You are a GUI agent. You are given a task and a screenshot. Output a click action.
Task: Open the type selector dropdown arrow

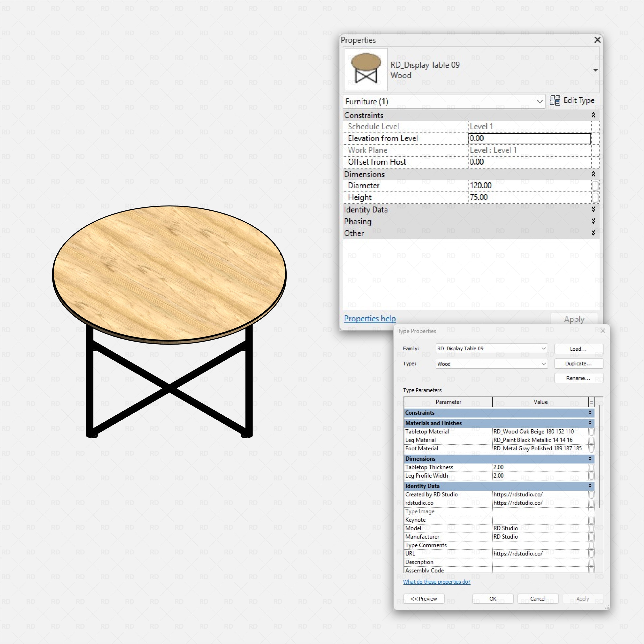(x=595, y=70)
